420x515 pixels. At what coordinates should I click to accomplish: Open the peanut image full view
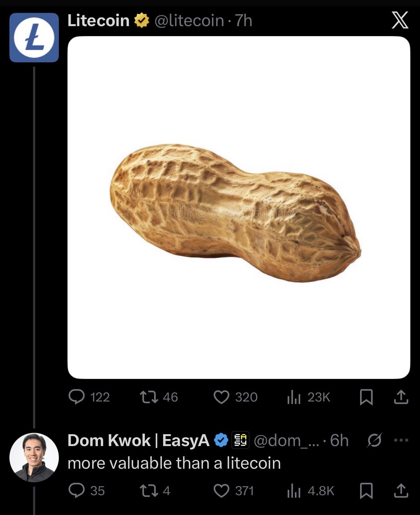pos(239,208)
